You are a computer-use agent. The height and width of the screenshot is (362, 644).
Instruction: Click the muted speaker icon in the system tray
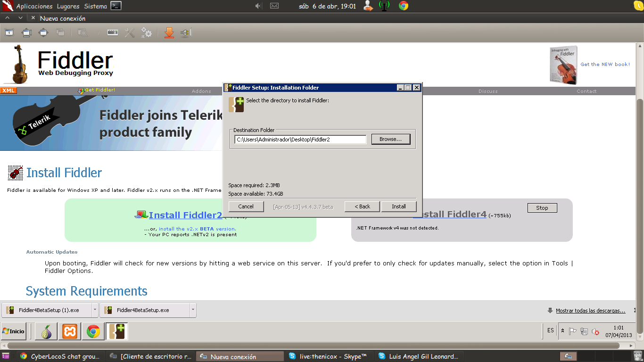tap(595, 331)
